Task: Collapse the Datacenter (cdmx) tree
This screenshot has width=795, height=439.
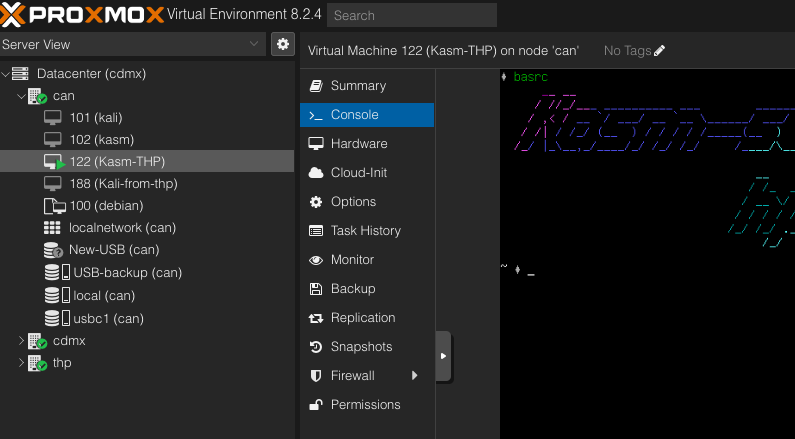Action: click(6, 74)
